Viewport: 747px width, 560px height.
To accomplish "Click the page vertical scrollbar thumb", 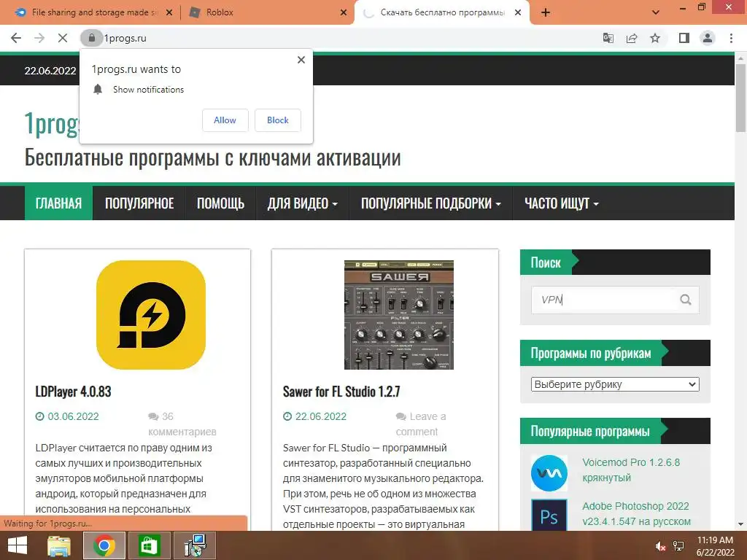I will [x=741, y=98].
